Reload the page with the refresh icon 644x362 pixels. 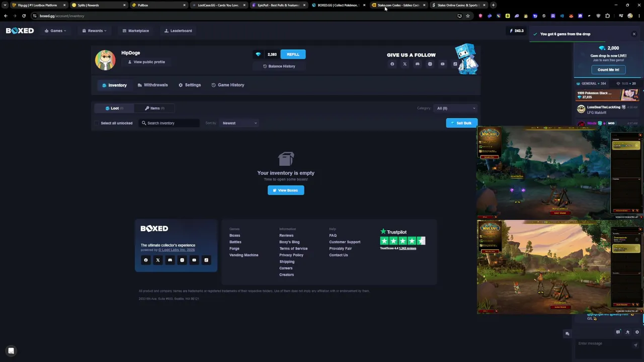tap(24, 16)
